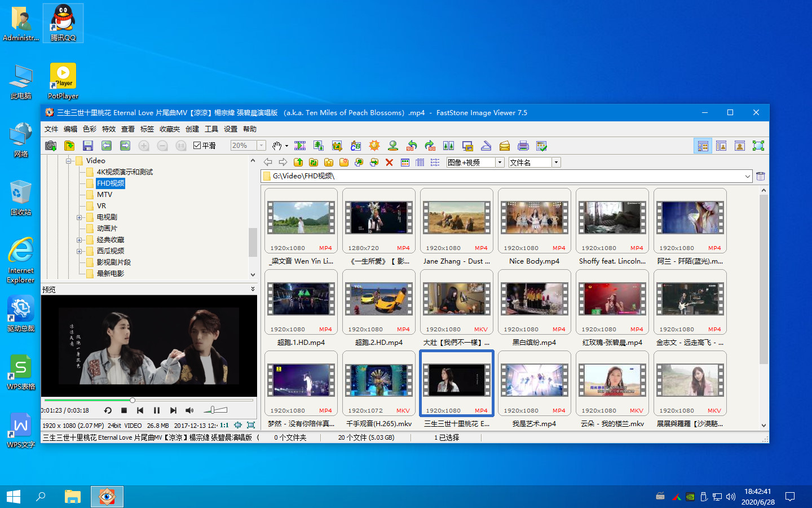This screenshot has height=508, width=812.
Task: Click the video seek progress bar
Action: pyautogui.click(x=148, y=400)
